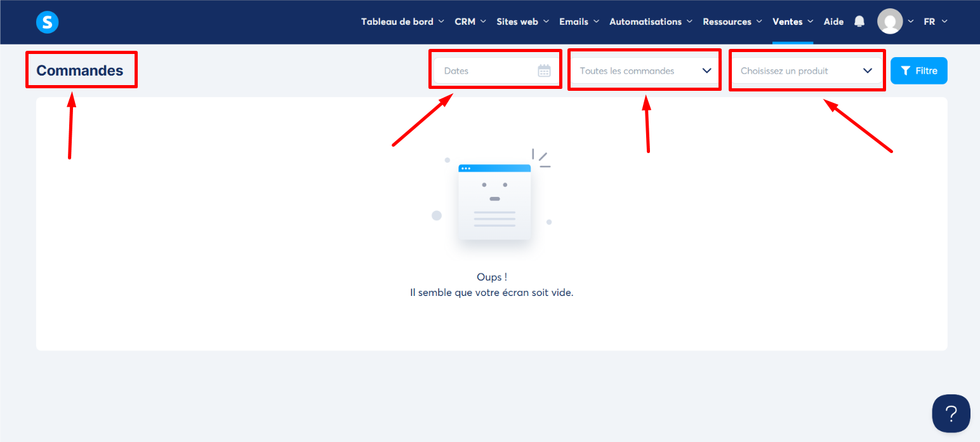Image resolution: width=980 pixels, height=442 pixels.
Task: Click the Commandes page heading
Action: click(x=80, y=70)
